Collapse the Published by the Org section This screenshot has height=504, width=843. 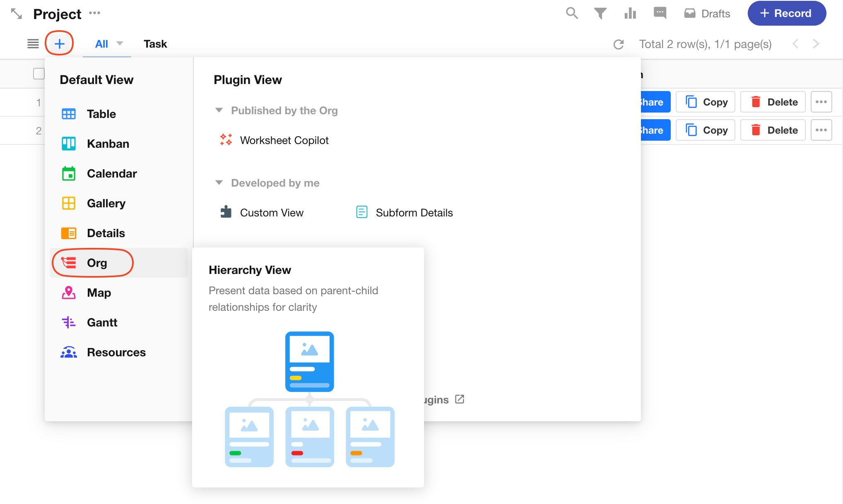click(x=219, y=110)
